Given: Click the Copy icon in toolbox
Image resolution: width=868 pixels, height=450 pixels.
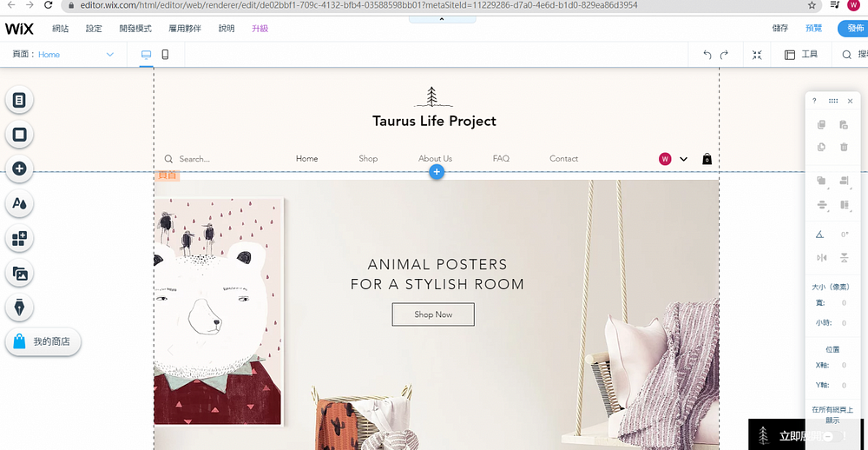Looking at the screenshot, I should (x=821, y=125).
